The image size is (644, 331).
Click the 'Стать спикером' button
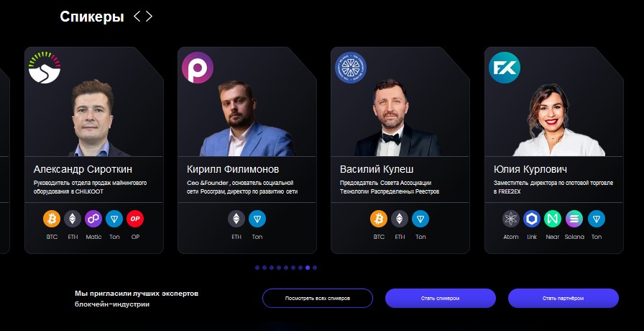(441, 298)
